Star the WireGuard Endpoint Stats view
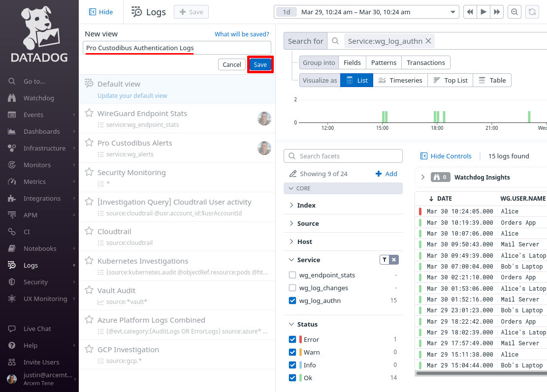This screenshot has width=547, height=392. pos(89,113)
